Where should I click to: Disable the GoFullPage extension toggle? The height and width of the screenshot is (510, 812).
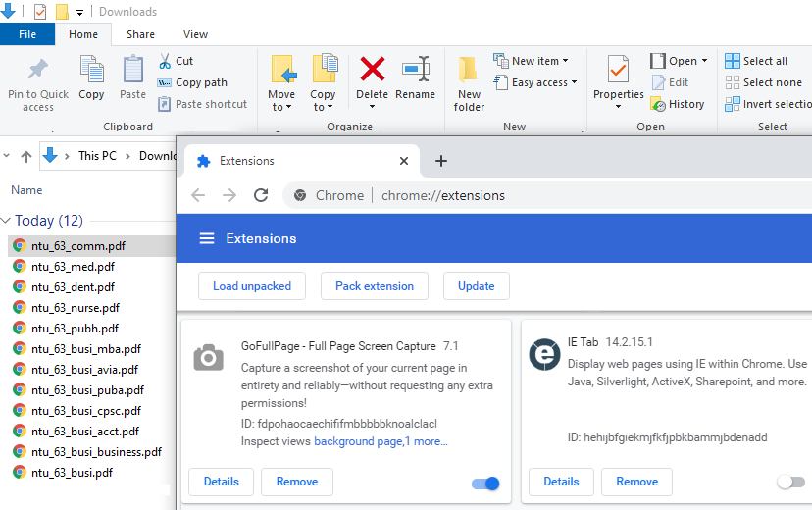[485, 483]
